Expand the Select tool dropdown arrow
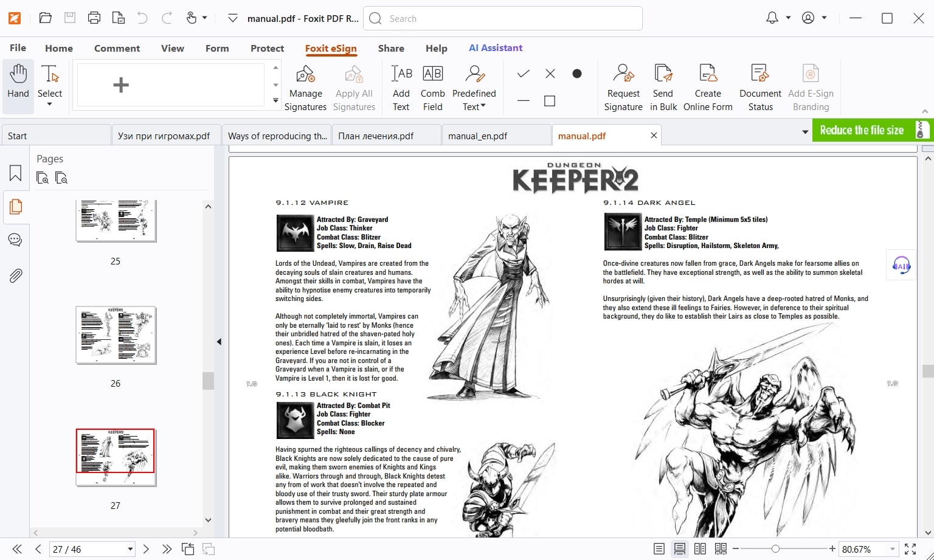The width and height of the screenshot is (934, 560). point(50,105)
